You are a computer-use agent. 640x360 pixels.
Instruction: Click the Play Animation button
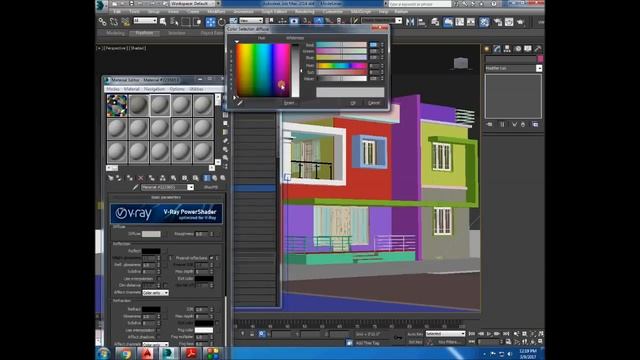[489, 334]
